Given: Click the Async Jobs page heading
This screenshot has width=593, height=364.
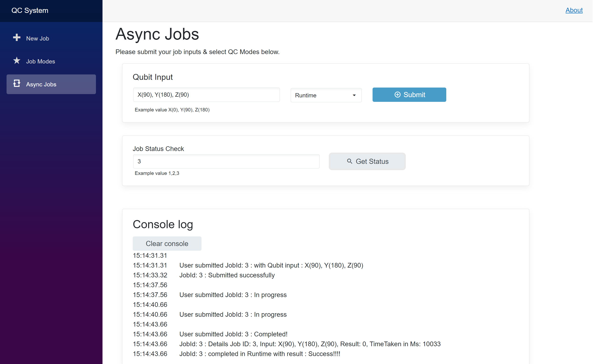Looking at the screenshot, I should (x=157, y=34).
